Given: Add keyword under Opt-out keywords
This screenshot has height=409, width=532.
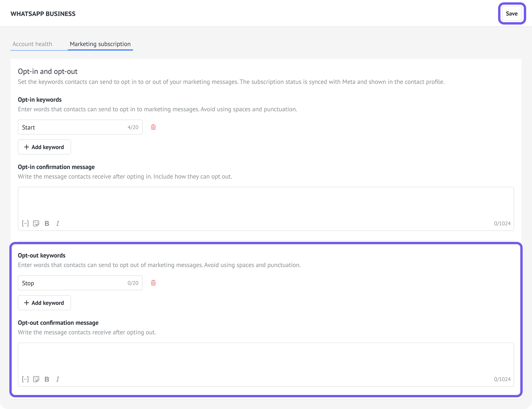Looking at the screenshot, I should pyautogui.click(x=44, y=303).
